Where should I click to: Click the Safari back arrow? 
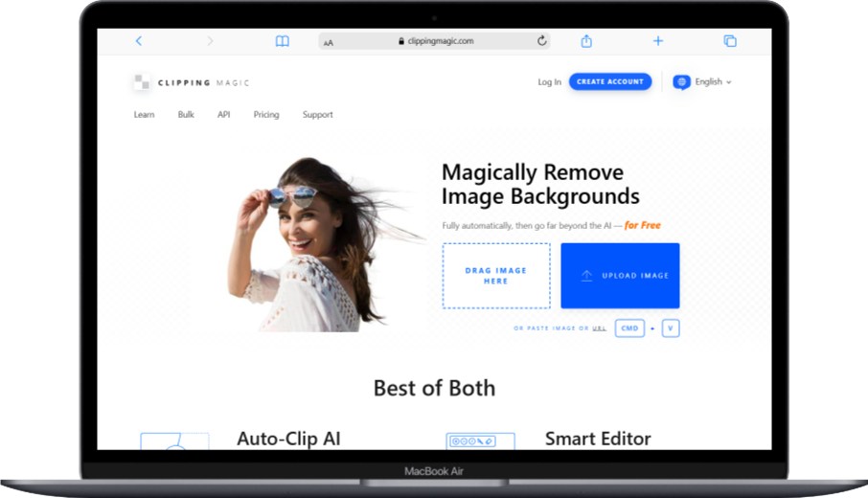pyautogui.click(x=139, y=41)
